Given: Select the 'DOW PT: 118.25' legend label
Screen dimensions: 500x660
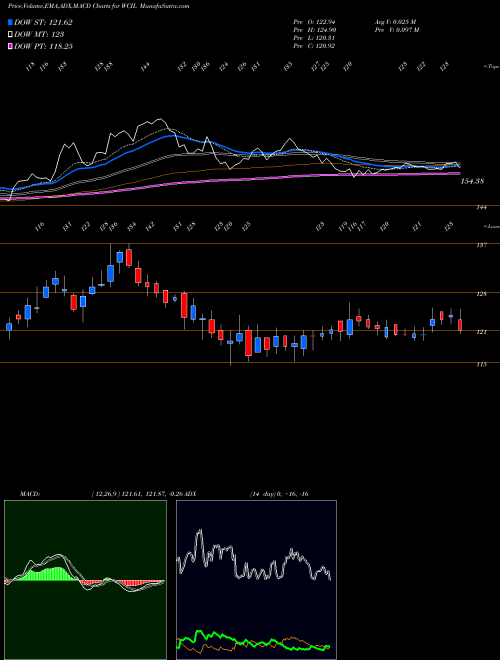Looking at the screenshot, I should pyautogui.click(x=43, y=46).
